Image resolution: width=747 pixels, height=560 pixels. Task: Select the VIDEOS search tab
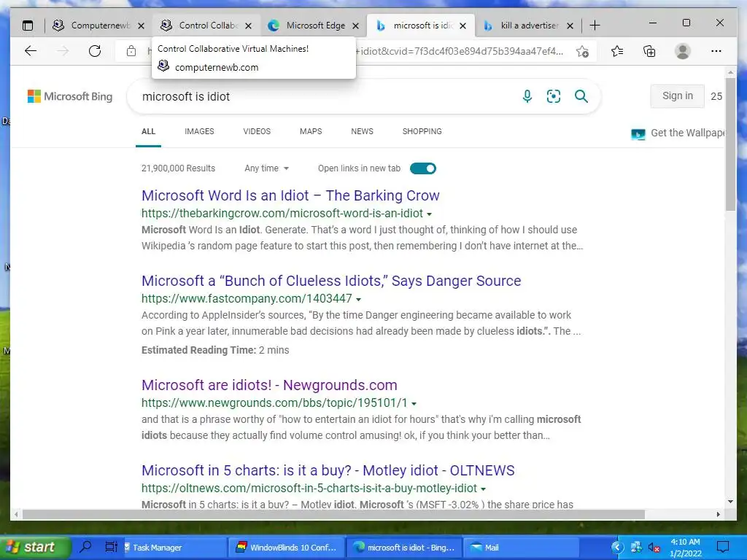[257, 131]
